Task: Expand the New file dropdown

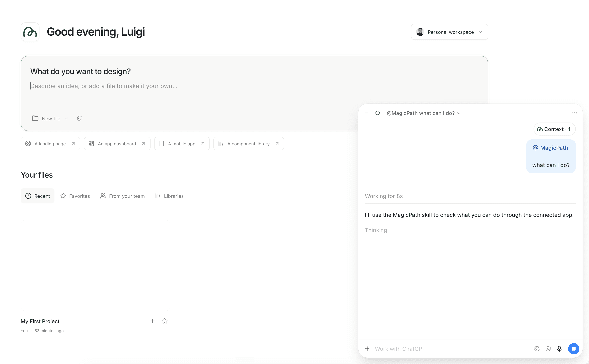Action: [50, 119]
